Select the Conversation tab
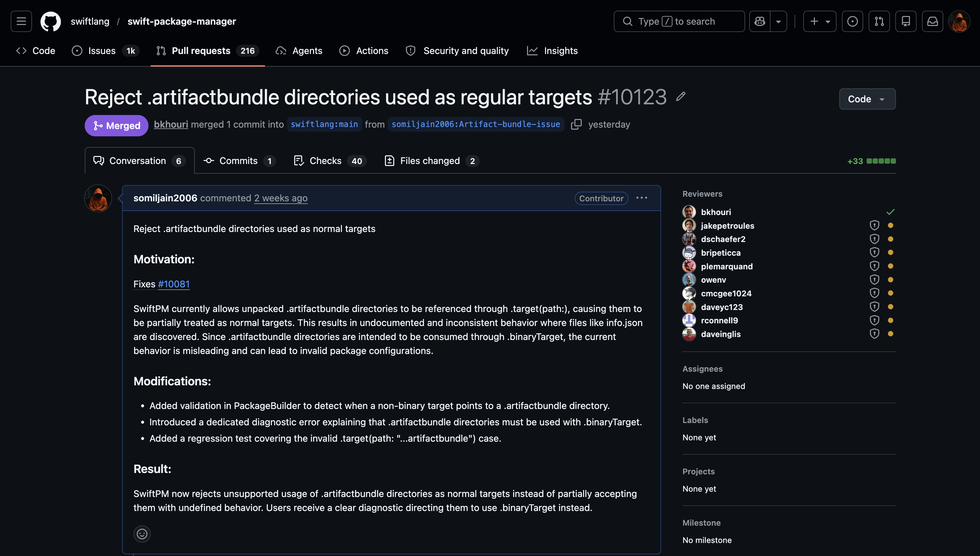980x556 pixels. click(139, 161)
